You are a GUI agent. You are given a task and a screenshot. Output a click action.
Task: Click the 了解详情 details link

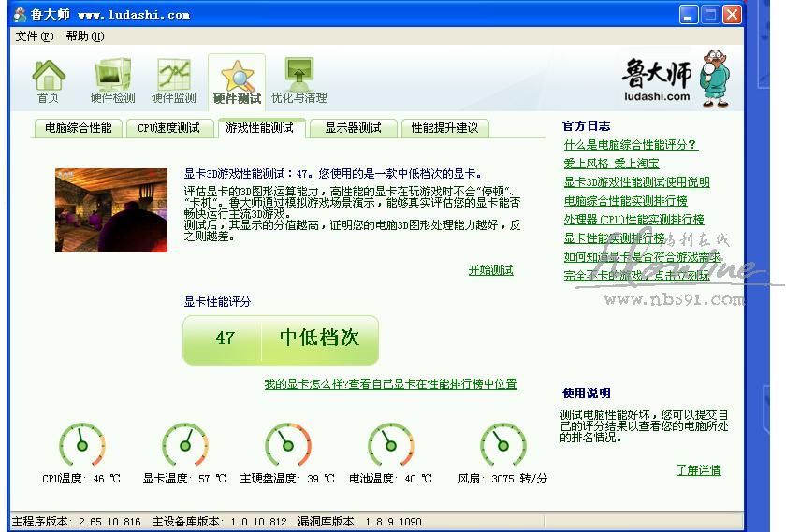(x=698, y=470)
